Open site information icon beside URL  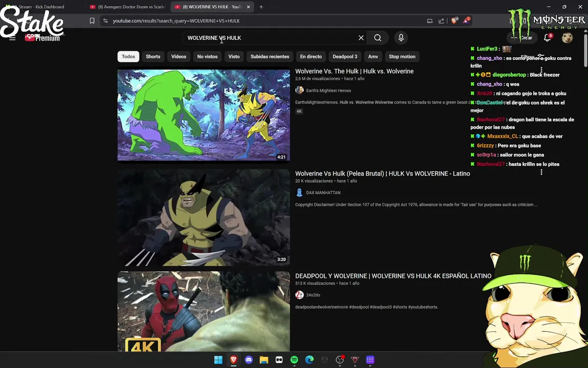pos(105,21)
